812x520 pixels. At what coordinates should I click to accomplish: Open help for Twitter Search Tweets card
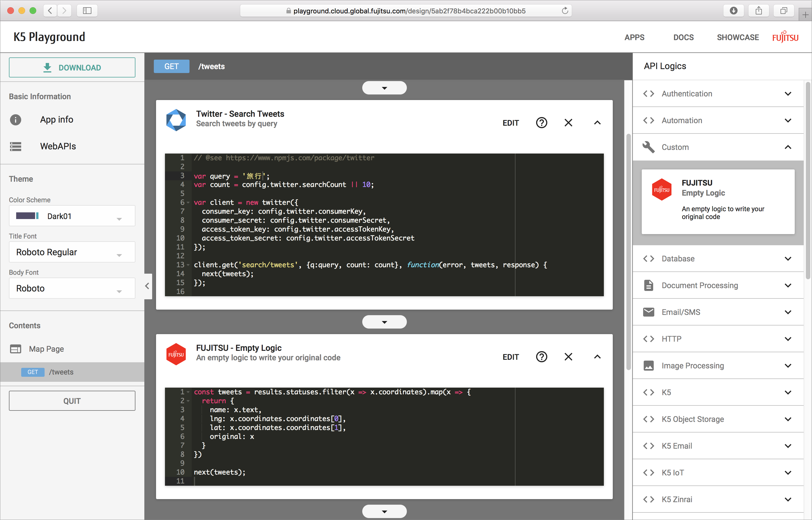[541, 123]
